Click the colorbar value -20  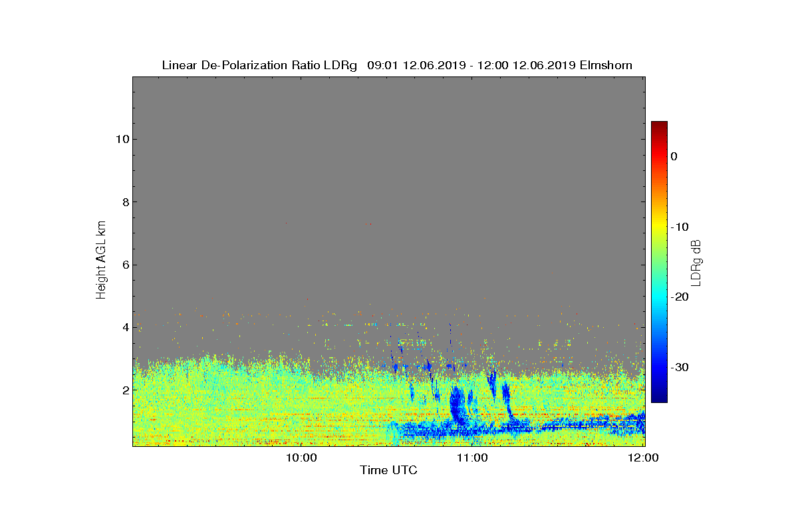point(679,297)
